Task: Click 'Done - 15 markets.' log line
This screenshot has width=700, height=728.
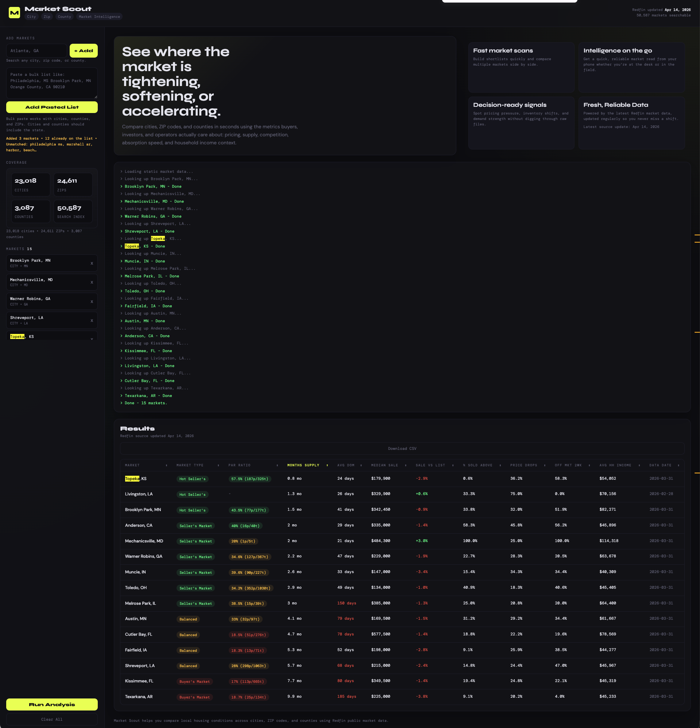Action: tap(146, 403)
